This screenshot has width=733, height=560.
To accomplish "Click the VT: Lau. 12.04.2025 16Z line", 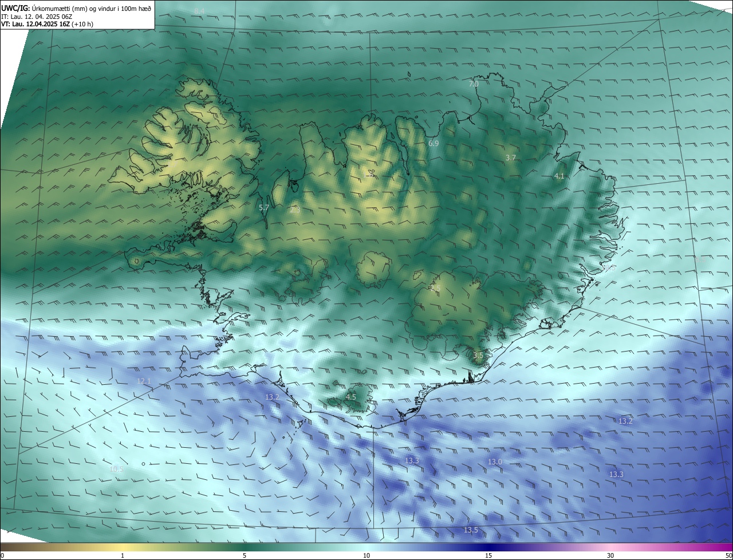I will pos(48,24).
